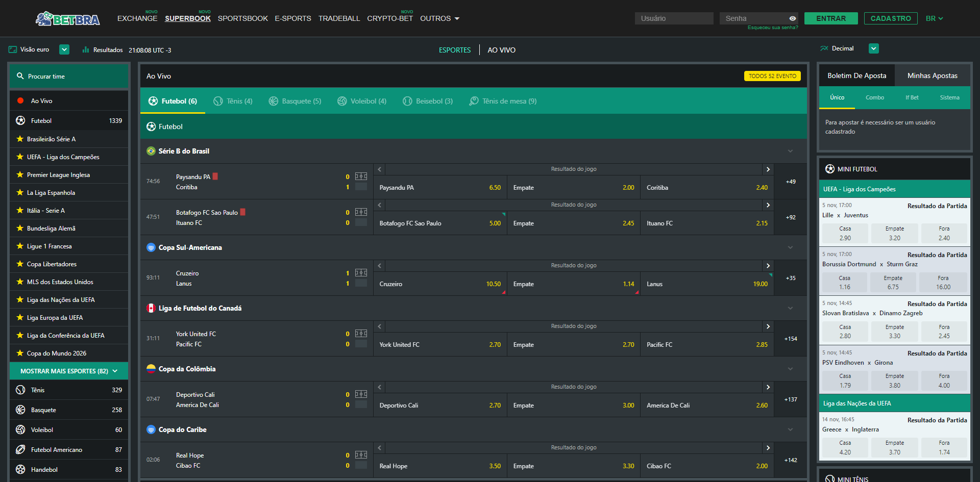Bet on Empate 1.14 in Cruzeiro match

click(x=574, y=284)
